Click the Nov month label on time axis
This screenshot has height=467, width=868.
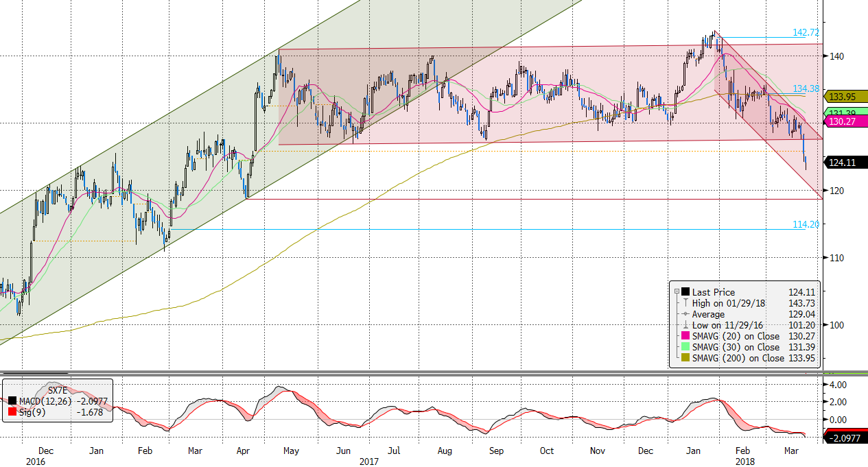click(x=598, y=451)
